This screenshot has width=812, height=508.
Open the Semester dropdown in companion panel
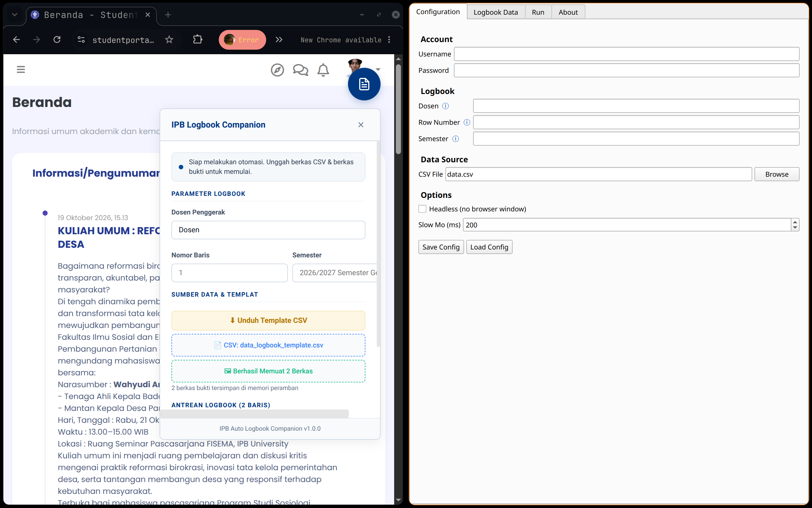pyautogui.click(x=335, y=273)
